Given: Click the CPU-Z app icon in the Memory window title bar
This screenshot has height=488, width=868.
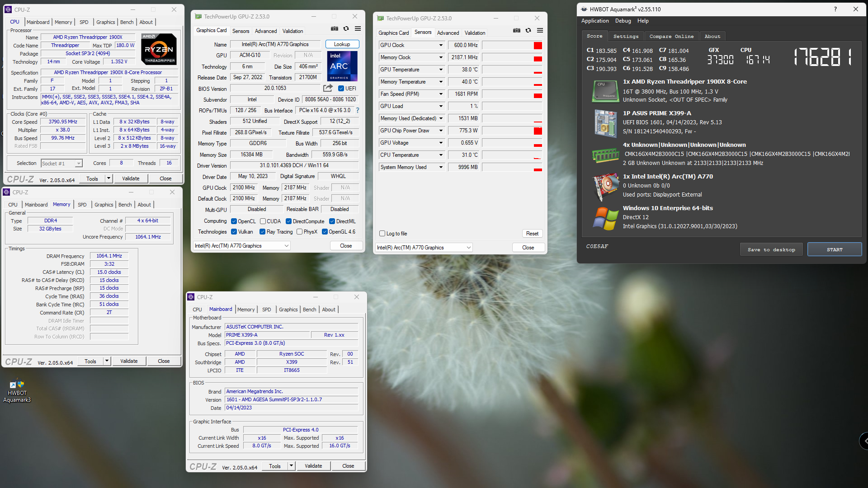Looking at the screenshot, I should tap(7, 192).
